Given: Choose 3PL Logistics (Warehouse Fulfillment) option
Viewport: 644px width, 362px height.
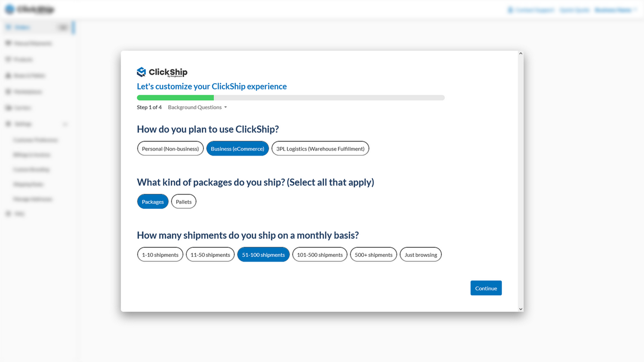Looking at the screenshot, I should tap(320, 149).
